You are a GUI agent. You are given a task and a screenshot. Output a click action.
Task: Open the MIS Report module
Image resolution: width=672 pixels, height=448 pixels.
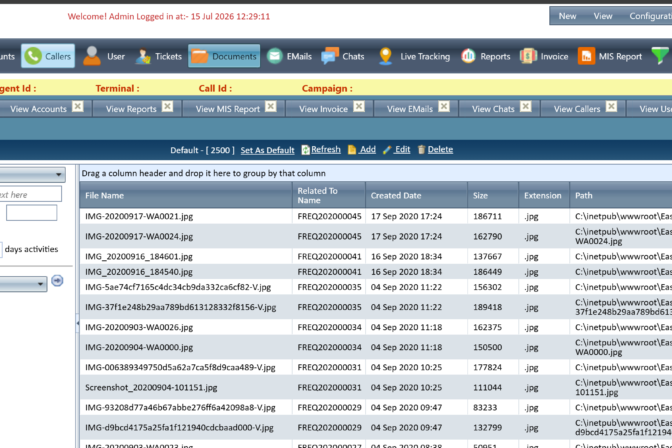coord(610,56)
